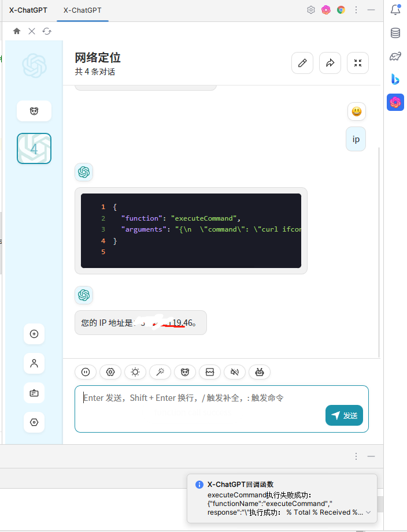407x532 pixels.
Task: Toggle light theme with the sun icon
Action: (135, 372)
